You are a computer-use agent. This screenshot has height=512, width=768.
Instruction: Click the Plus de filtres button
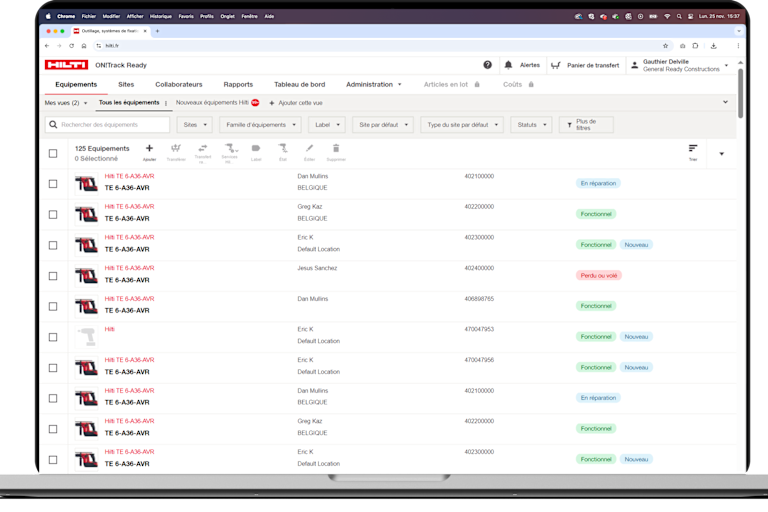[x=586, y=125]
